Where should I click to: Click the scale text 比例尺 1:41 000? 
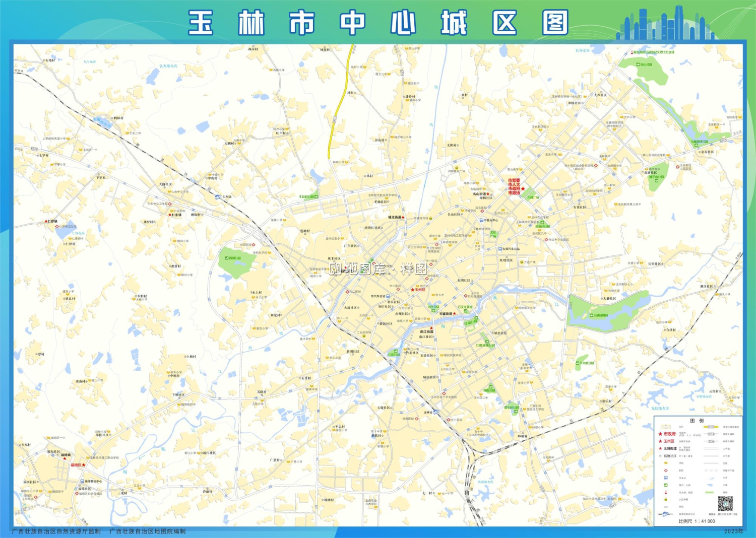[697, 521]
